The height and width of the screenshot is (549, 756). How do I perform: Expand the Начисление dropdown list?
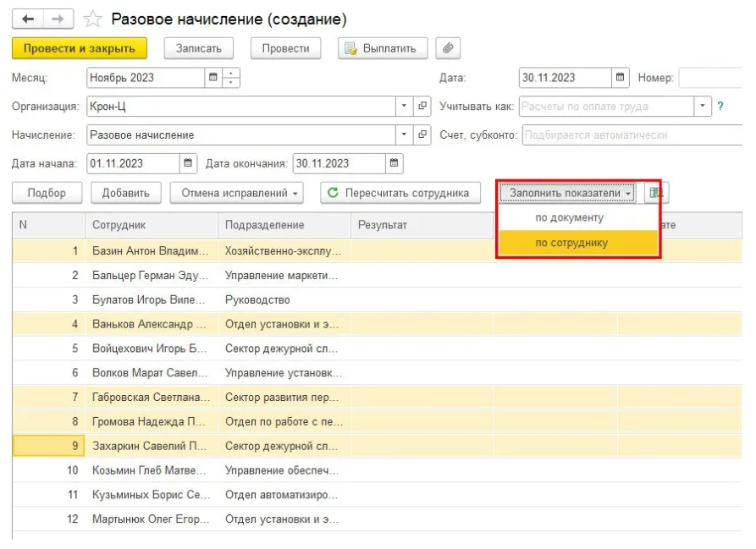(x=403, y=135)
